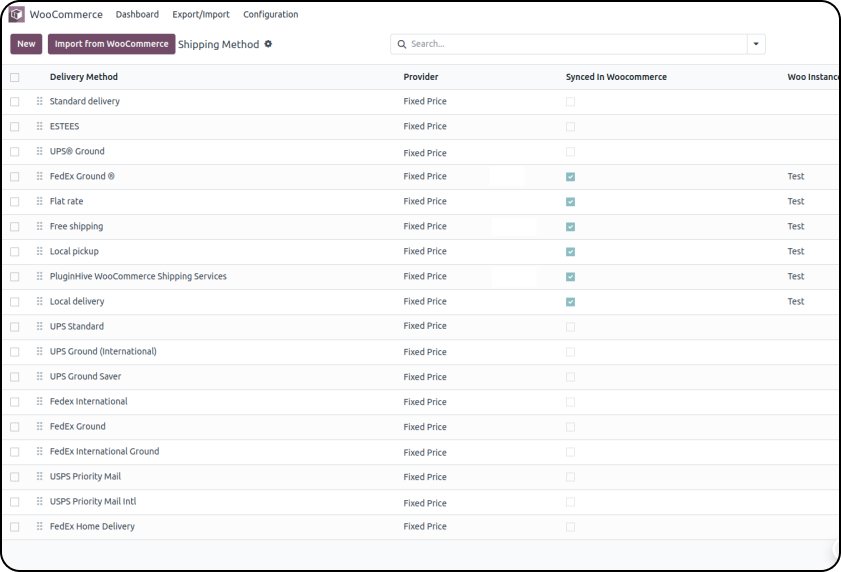Click drag handle of USPS Priority Mail Intl row

[40, 501]
